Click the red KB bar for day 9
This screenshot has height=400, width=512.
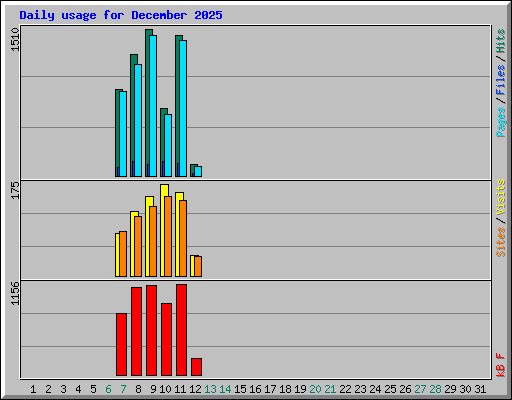[x=151, y=330]
